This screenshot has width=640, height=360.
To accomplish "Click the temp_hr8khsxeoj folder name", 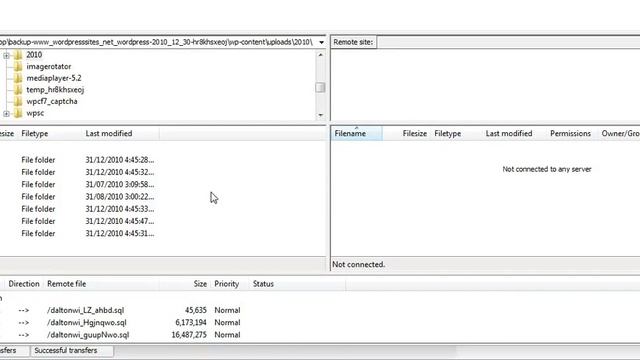I will coord(55,90).
